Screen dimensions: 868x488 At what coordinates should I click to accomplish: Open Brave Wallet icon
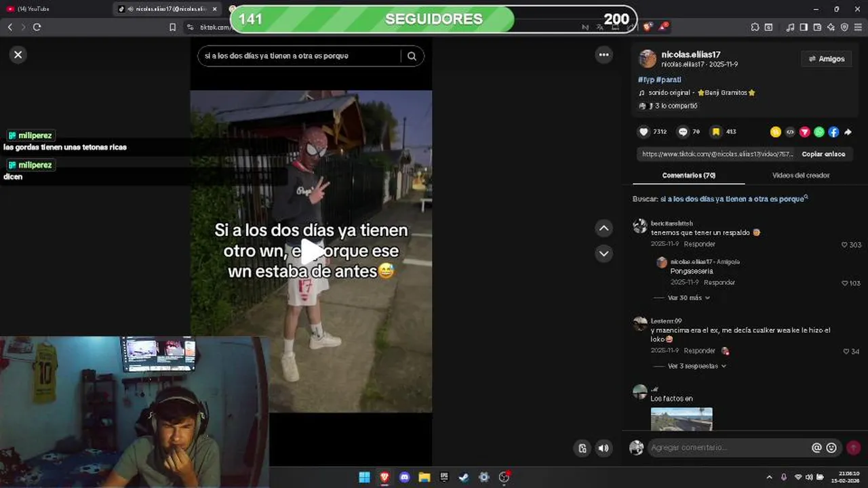pyautogui.click(x=817, y=27)
